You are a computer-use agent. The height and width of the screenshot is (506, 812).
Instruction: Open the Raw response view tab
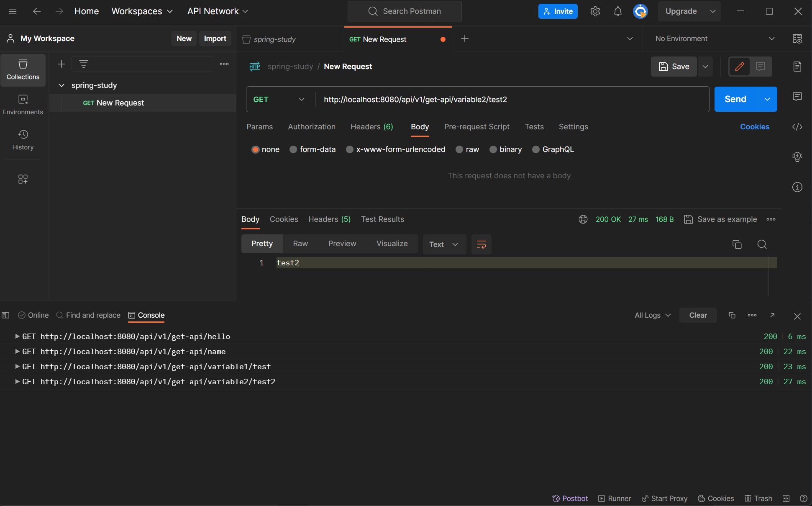point(300,244)
